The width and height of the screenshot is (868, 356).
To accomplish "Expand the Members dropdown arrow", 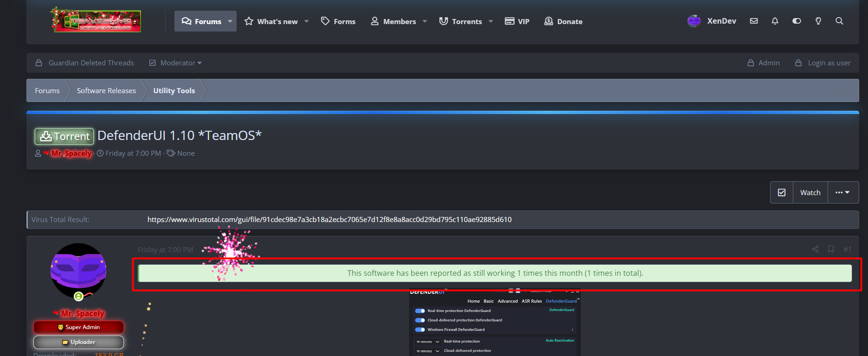I will (x=424, y=21).
